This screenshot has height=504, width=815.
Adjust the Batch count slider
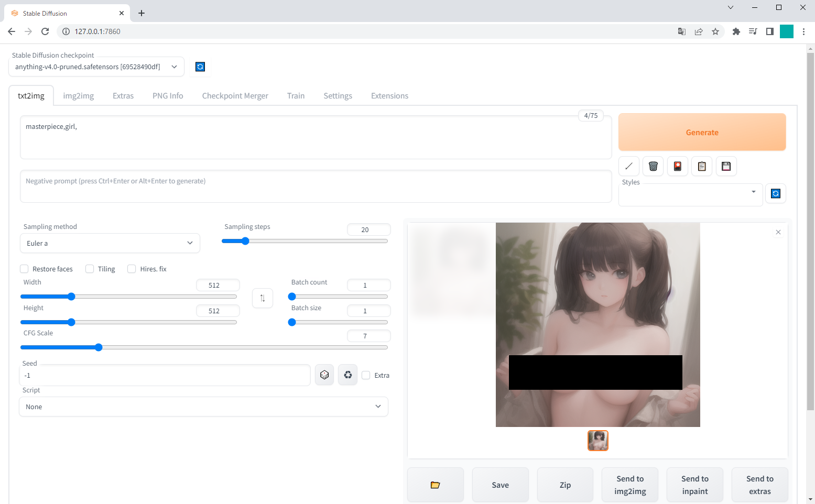338,297
